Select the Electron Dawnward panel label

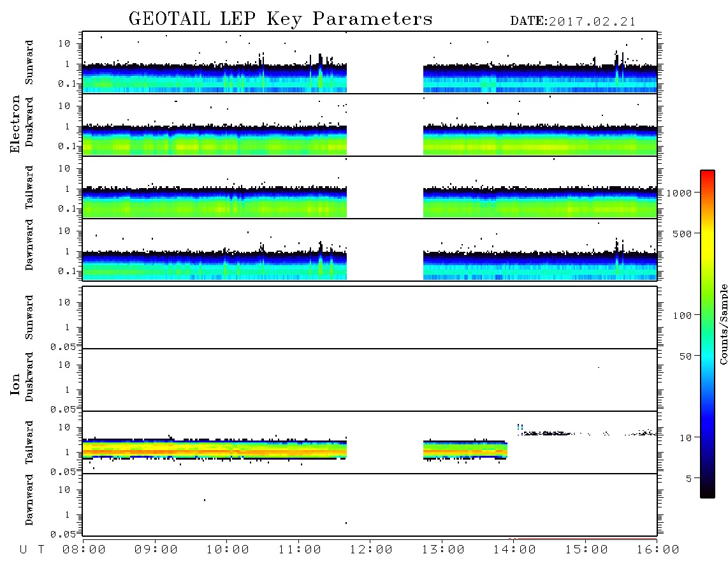(29, 245)
